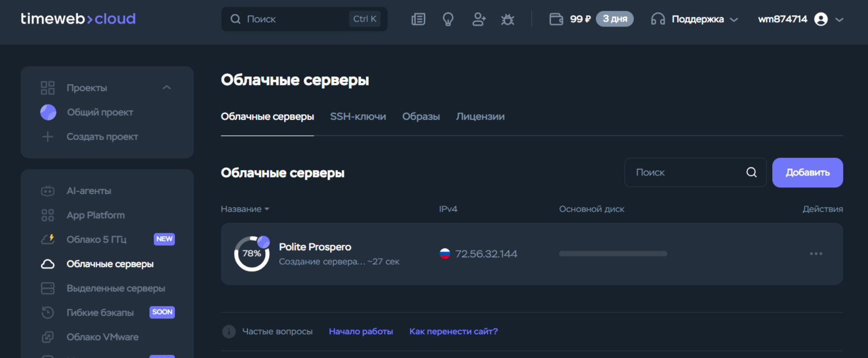Click the Действия column header

[x=823, y=209]
